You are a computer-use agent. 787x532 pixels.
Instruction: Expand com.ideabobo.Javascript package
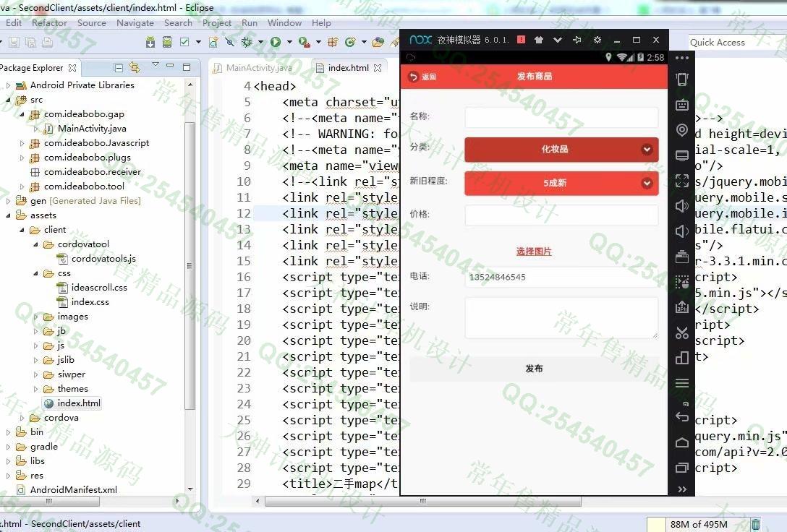pos(22,143)
